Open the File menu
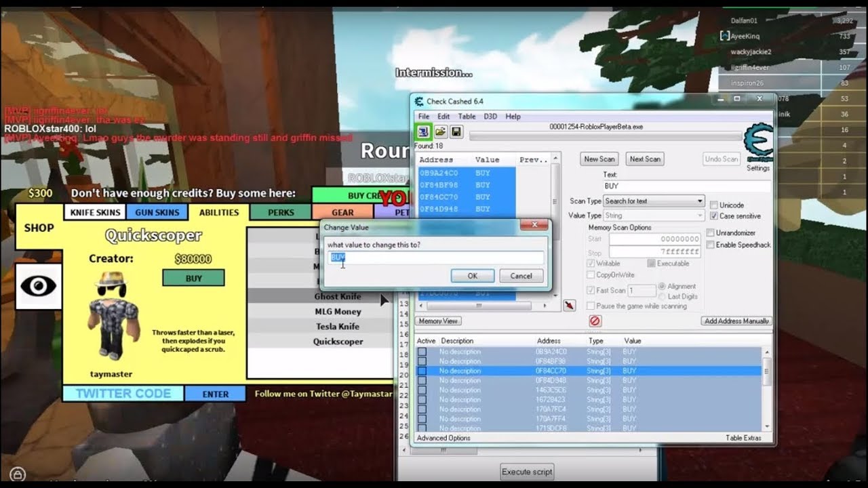 424,117
